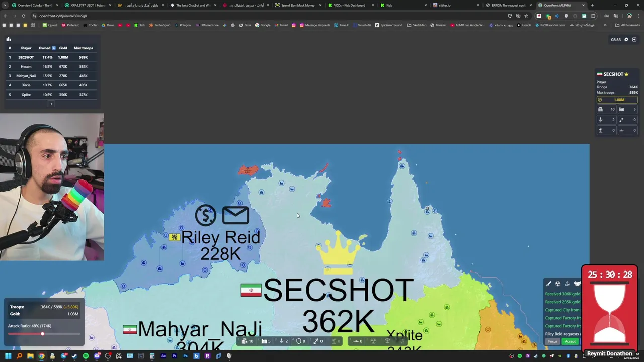
Task: Sort leaderboard by Max troops column
Action: point(83,48)
